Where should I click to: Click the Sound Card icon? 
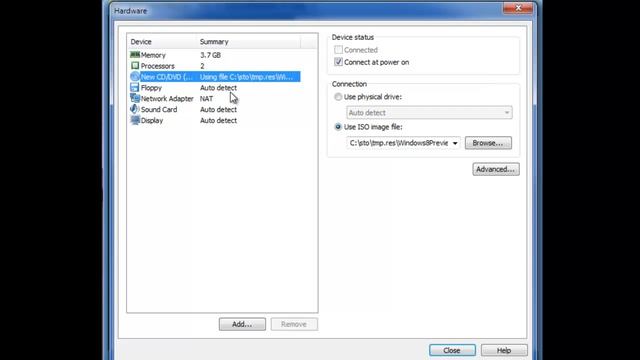coord(135,109)
